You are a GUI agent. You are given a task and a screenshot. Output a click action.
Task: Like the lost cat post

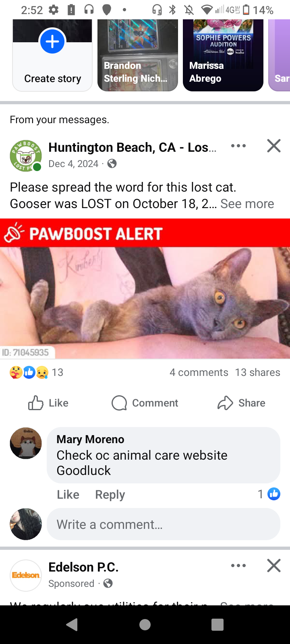(x=48, y=403)
